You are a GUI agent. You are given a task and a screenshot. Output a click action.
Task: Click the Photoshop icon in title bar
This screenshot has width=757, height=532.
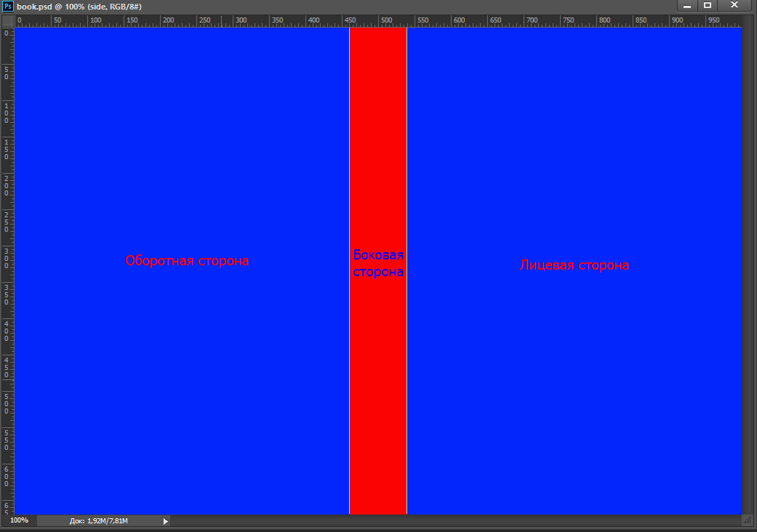pyautogui.click(x=8, y=6)
